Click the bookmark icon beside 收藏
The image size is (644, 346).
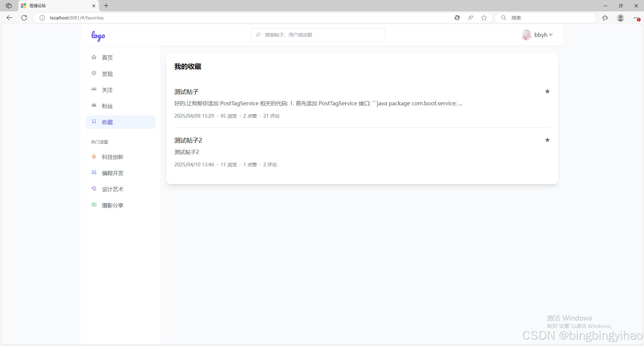pos(94,122)
